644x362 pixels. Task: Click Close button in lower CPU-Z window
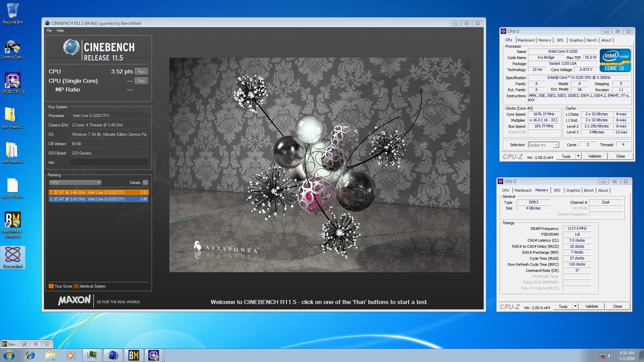[x=618, y=307]
